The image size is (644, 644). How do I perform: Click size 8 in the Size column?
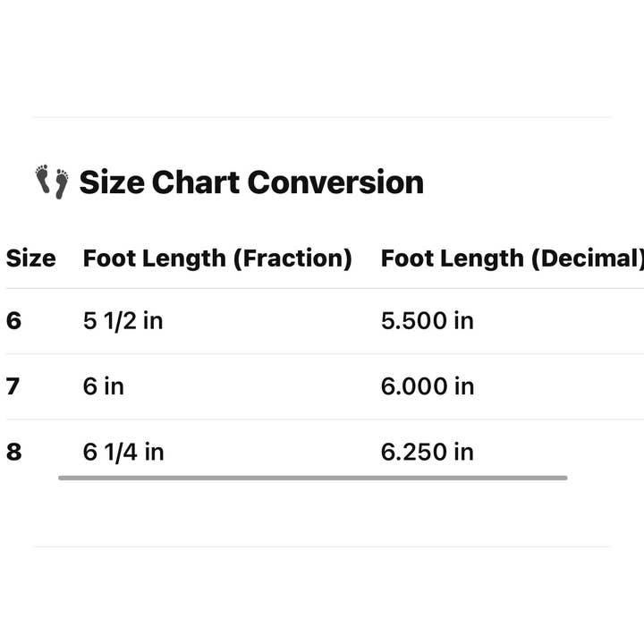click(x=13, y=452)
